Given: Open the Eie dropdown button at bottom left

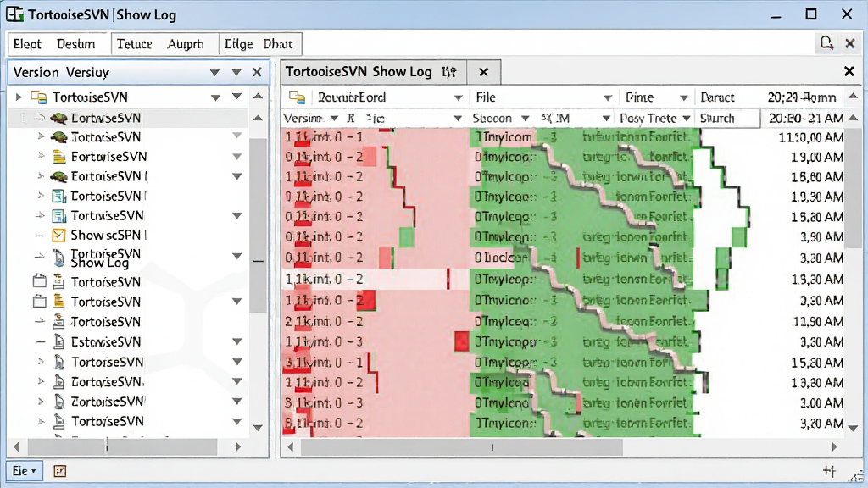Looking at the screenshot, I should pos(25,471).
